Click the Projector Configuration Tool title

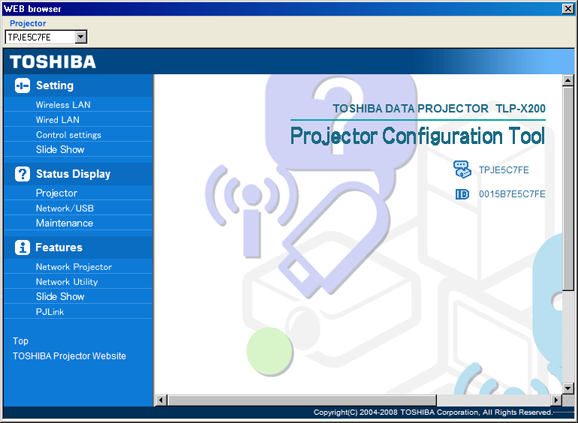click(417, 136)
